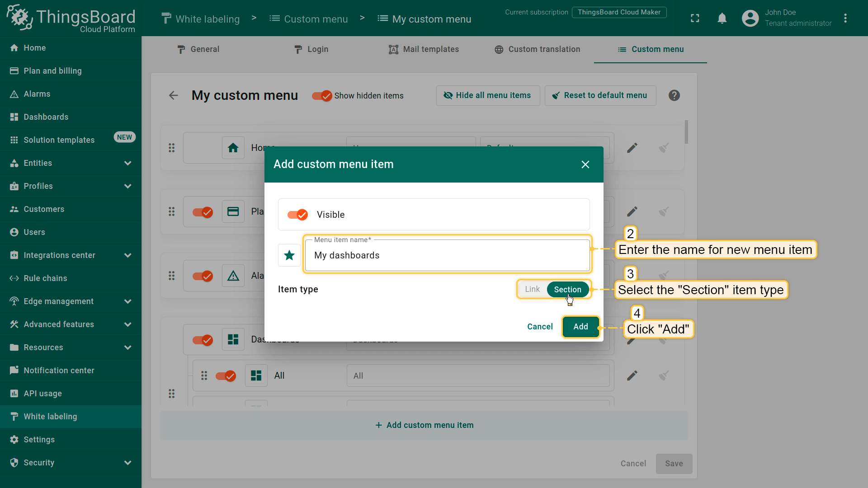
Task: Open Rule chains from sidebar
Action: (45, 278)
